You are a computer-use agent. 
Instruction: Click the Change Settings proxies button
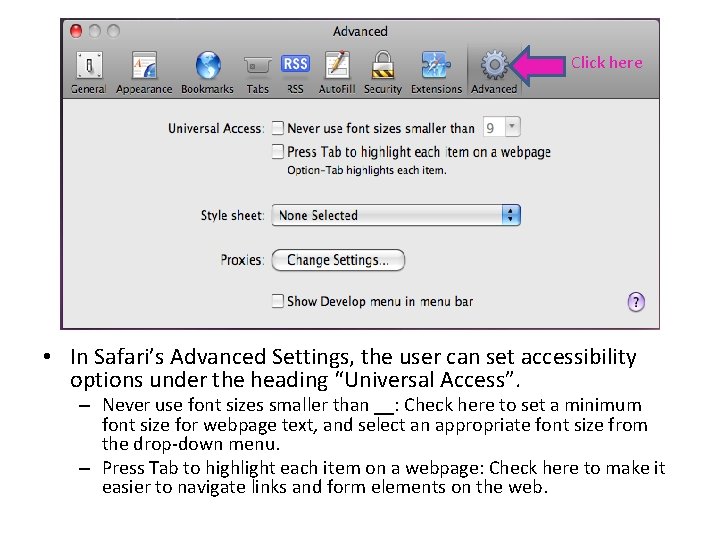338,260
